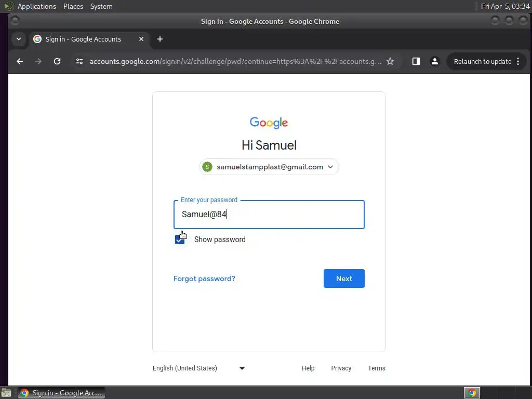
Task: Open the Applications menu
Action: 37,6
